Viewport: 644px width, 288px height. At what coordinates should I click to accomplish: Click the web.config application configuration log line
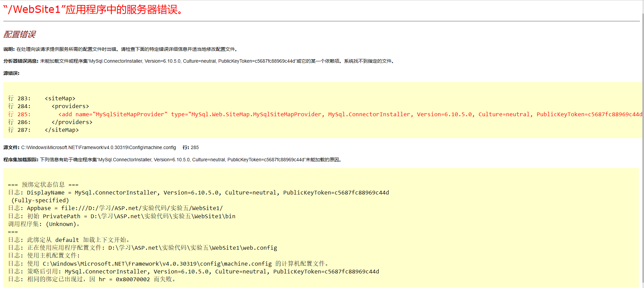point(143,248)
